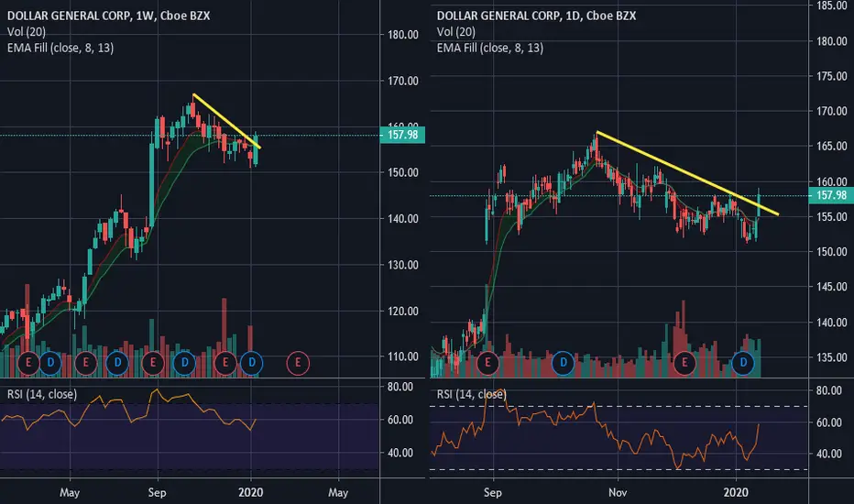Click the 180.00 price level on weekly axis

pyautogui.click(x=403, y=35)
